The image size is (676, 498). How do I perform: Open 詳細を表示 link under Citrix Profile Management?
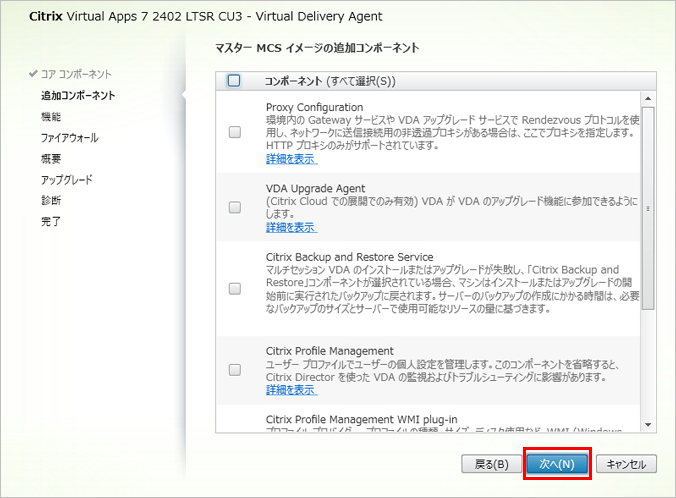(x=291, y=389)
